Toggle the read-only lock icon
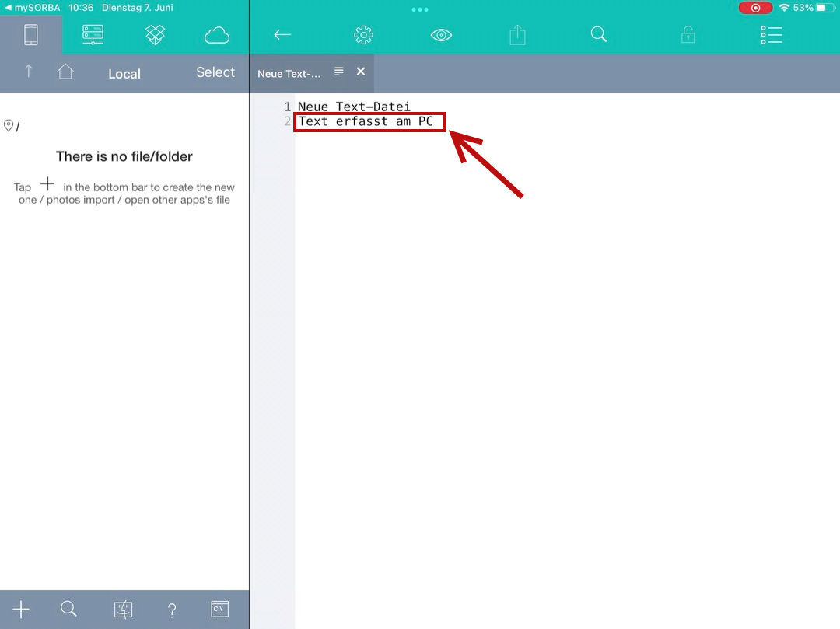Image resolution: width=840 pixels, height=629 pixels. coord(688,35)
